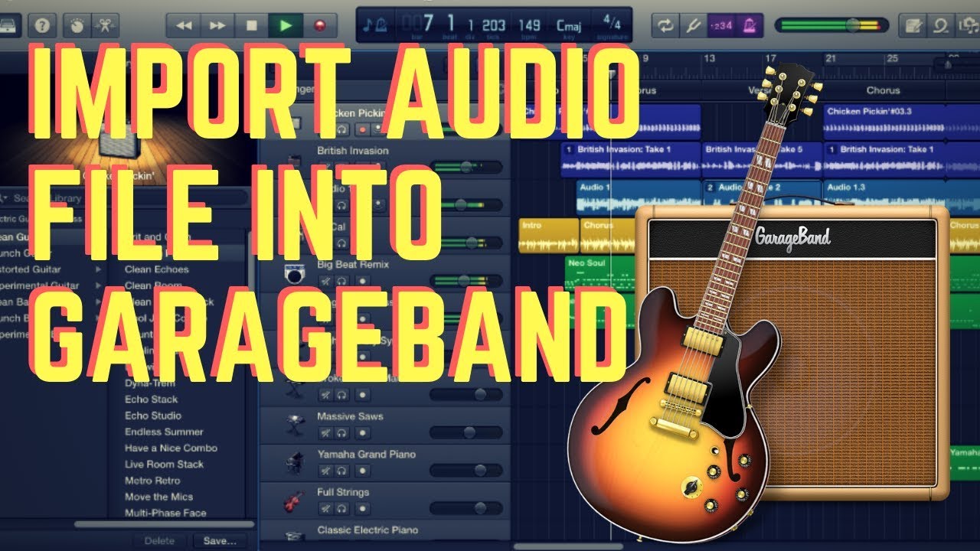
Task: Select Move the Mics patch
Action: (158, 497)
